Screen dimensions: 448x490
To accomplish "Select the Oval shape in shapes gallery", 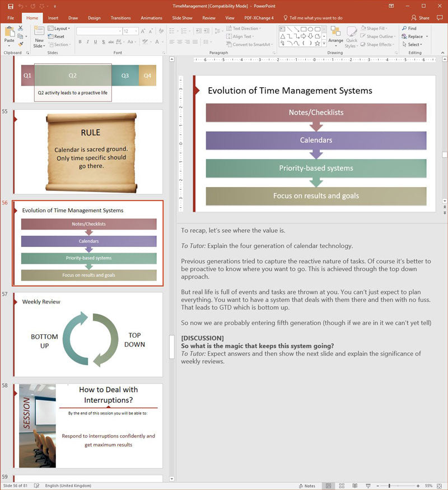I will 310,29.
